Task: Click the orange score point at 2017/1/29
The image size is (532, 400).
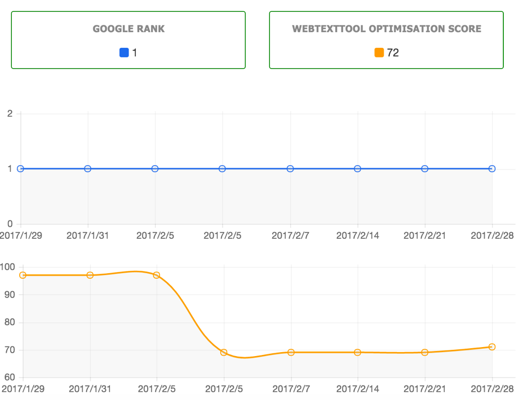Action: tap(23, 275)
